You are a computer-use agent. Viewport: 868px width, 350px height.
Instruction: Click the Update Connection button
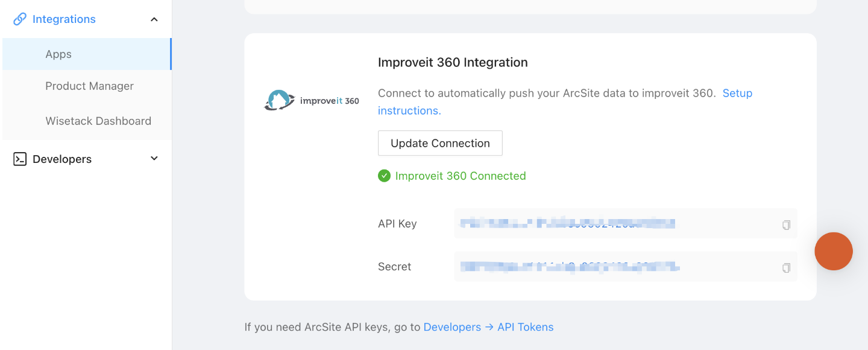(440, 143)
